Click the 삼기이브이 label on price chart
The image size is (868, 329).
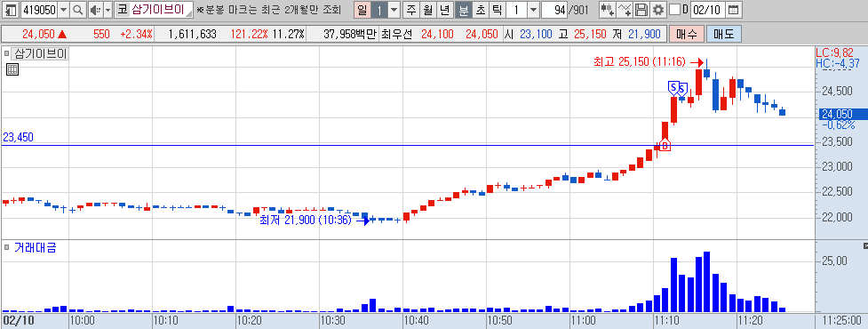[x=40, y=53]
